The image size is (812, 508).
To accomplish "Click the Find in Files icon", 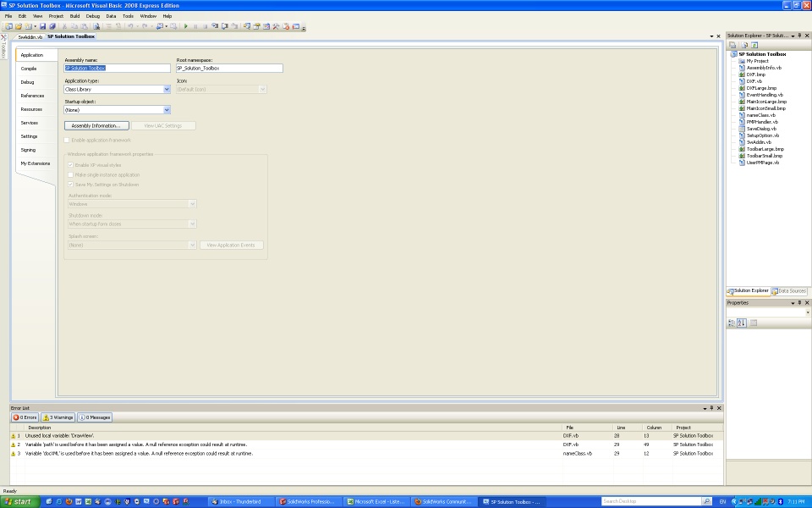I will 96,26.
